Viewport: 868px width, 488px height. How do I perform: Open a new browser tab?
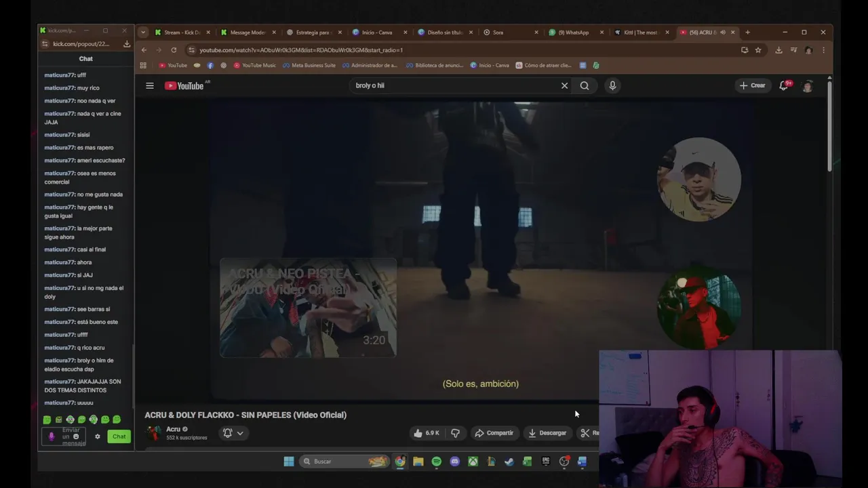click(x=747, y=33)
